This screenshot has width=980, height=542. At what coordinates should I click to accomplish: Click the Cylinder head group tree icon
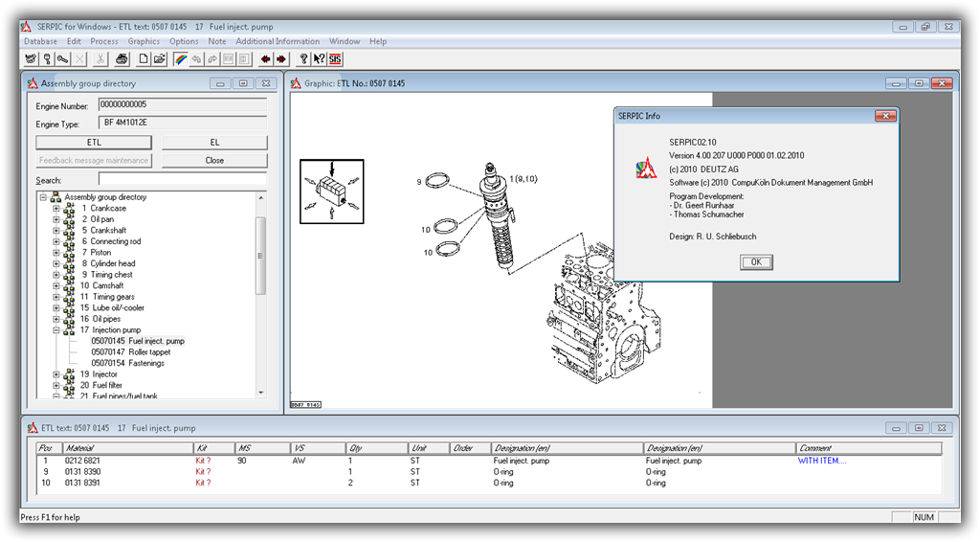[69, 263]
